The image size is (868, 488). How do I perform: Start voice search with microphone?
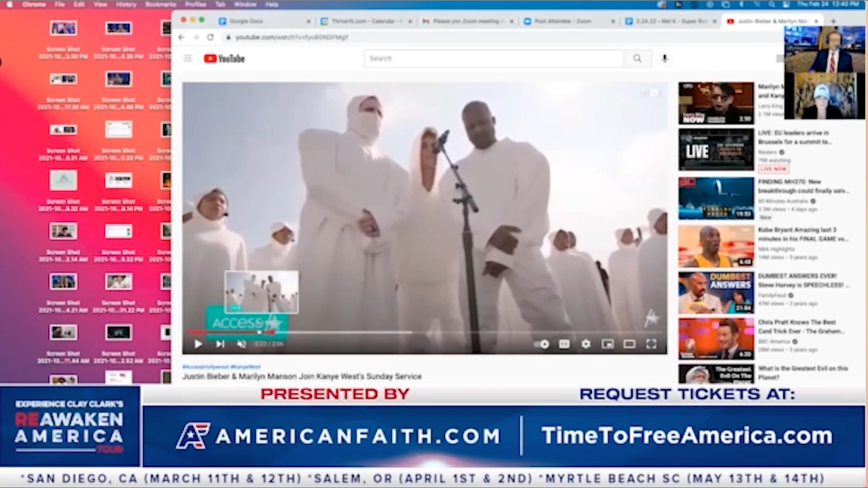click(665, 59)
